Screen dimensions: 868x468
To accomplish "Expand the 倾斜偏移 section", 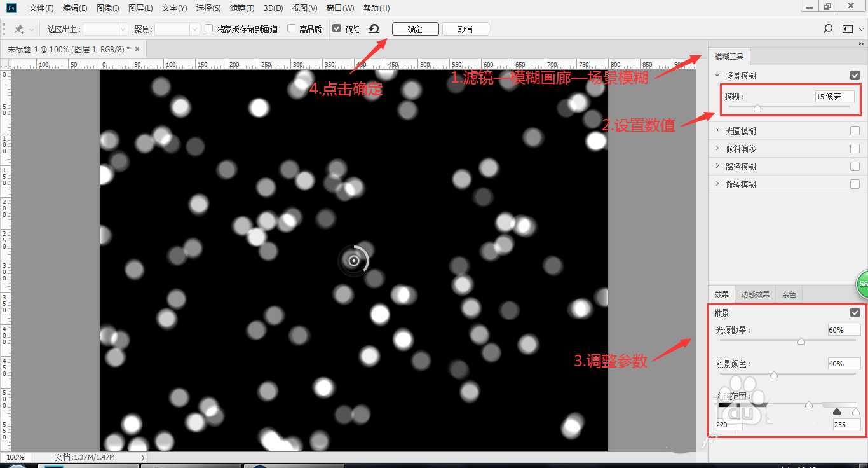I will coord(717,149).
